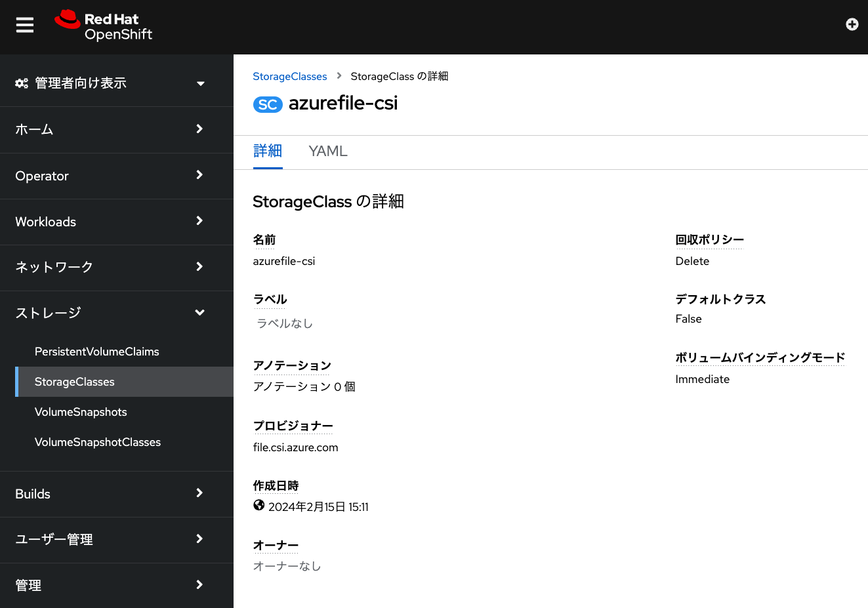Screen dimensions: 868x608
Task: Click the azurefile-csi name value
Action: click(284, 261)
